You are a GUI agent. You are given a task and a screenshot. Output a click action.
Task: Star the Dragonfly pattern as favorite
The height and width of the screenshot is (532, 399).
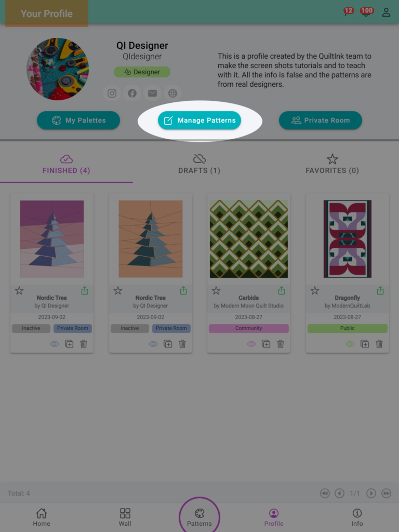coord(315,291)
